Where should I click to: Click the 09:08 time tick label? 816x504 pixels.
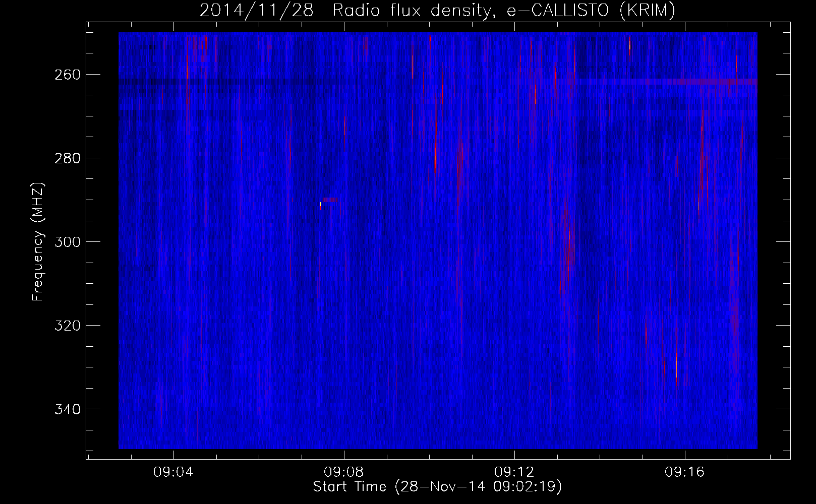pyautogui.click(x=344, y=473)
